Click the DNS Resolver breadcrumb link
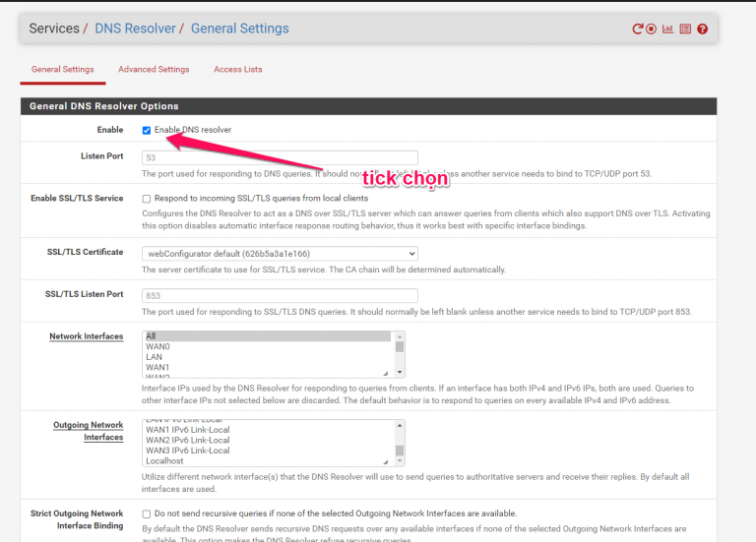The width and height of the screenshot is (756, 542). (135, 29)
